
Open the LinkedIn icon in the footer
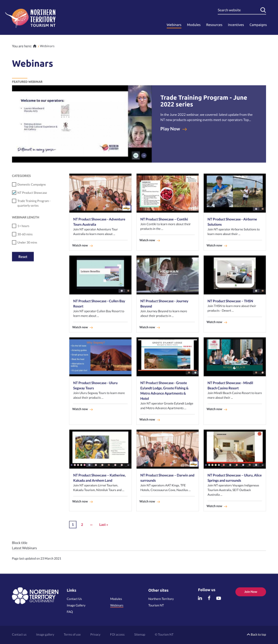[x=200, y=598]
